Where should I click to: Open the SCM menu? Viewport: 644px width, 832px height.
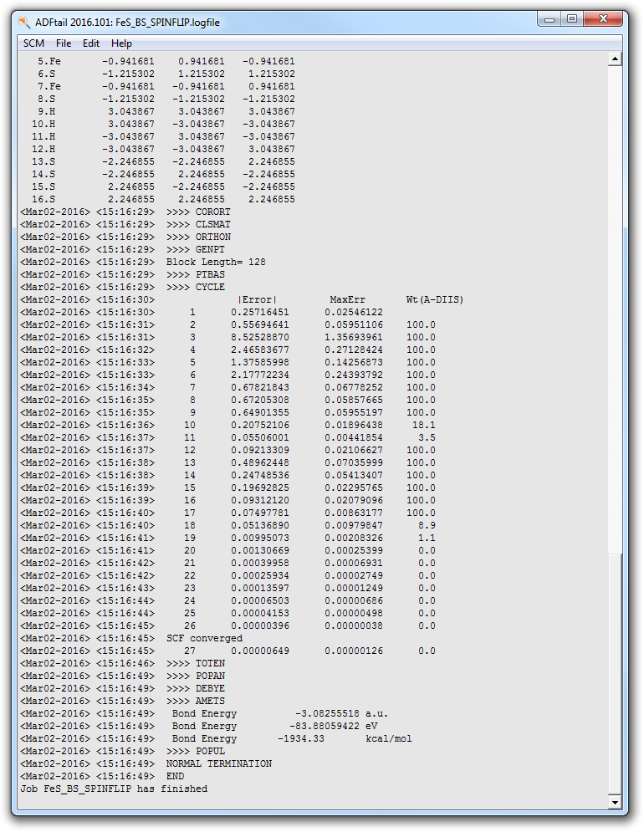point(33,43)
